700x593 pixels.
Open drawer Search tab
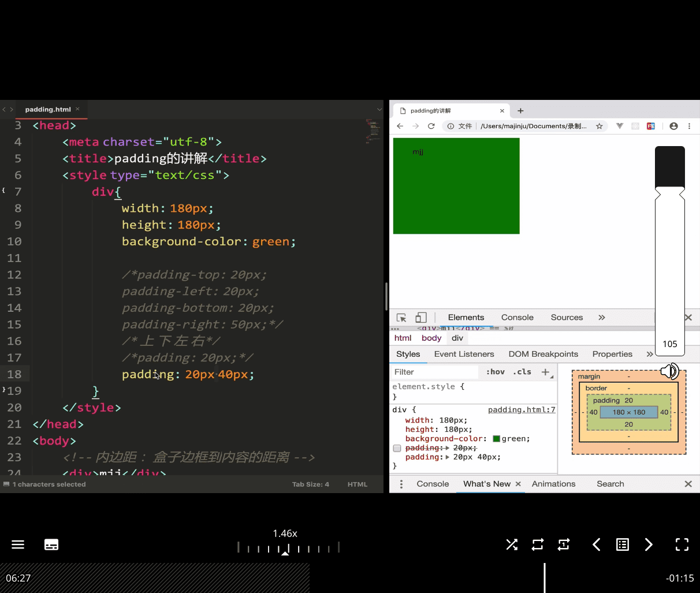(x=610, y=484)
